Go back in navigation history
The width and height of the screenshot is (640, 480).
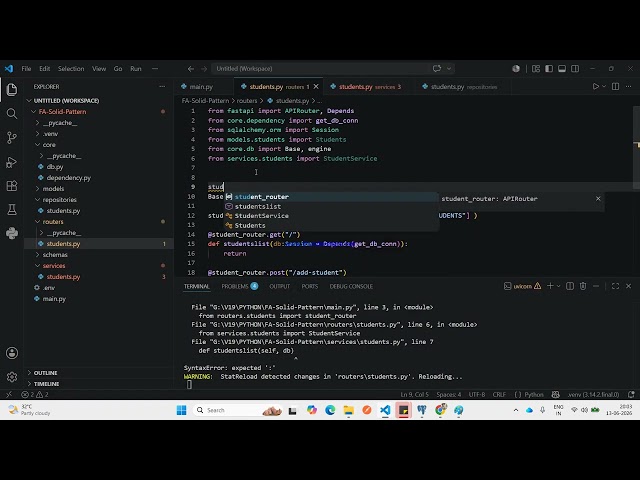point(191,69)
